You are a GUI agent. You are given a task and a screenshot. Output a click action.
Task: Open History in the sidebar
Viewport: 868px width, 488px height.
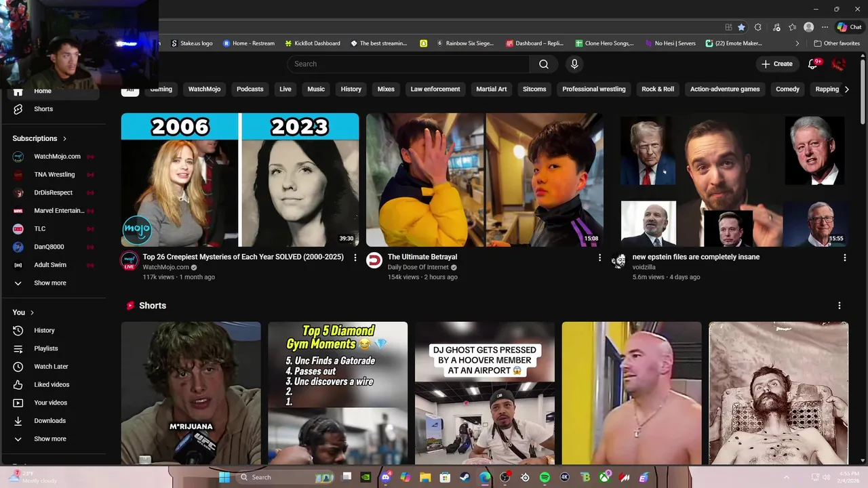(53, 330)
